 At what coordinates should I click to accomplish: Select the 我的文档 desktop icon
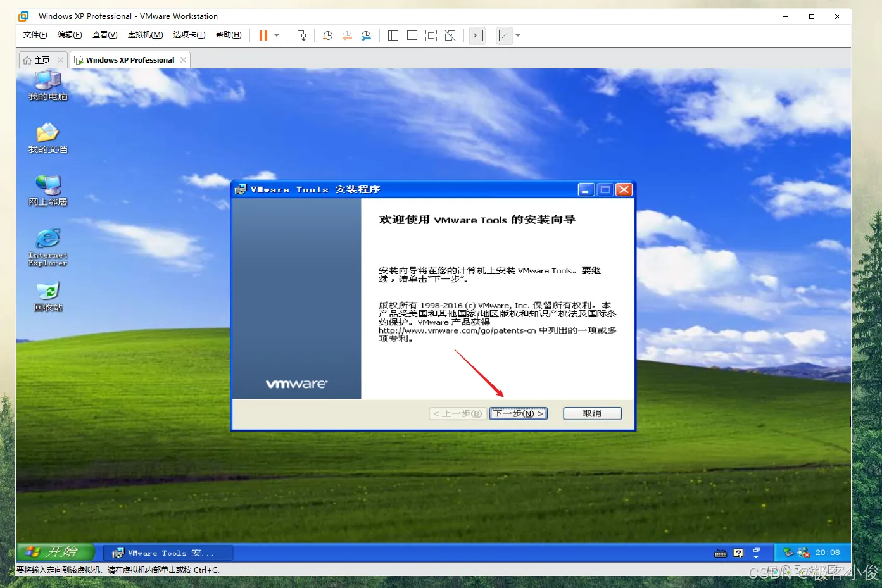click(x=48, y=139)
